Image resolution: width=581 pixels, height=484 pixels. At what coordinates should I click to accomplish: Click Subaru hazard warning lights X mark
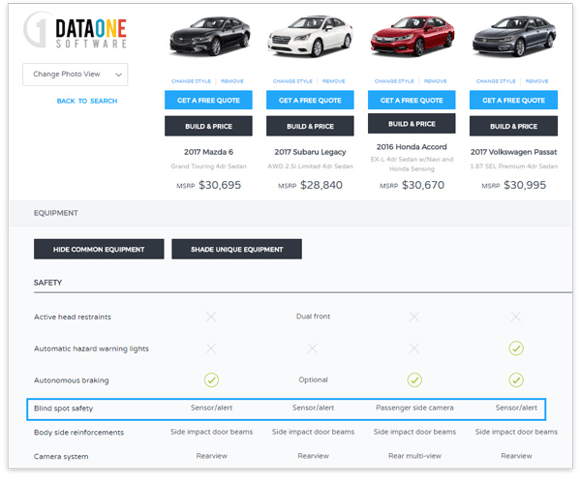coord(313,348)
